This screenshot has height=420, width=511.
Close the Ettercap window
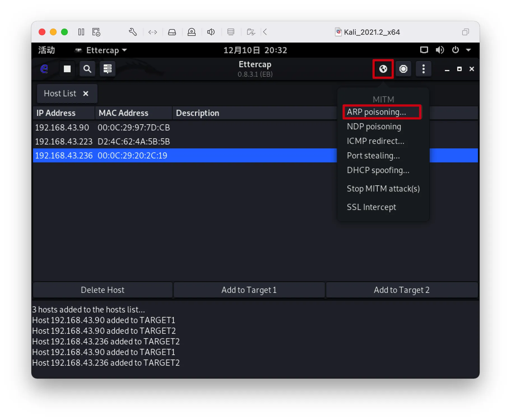[x=472, y=69]
